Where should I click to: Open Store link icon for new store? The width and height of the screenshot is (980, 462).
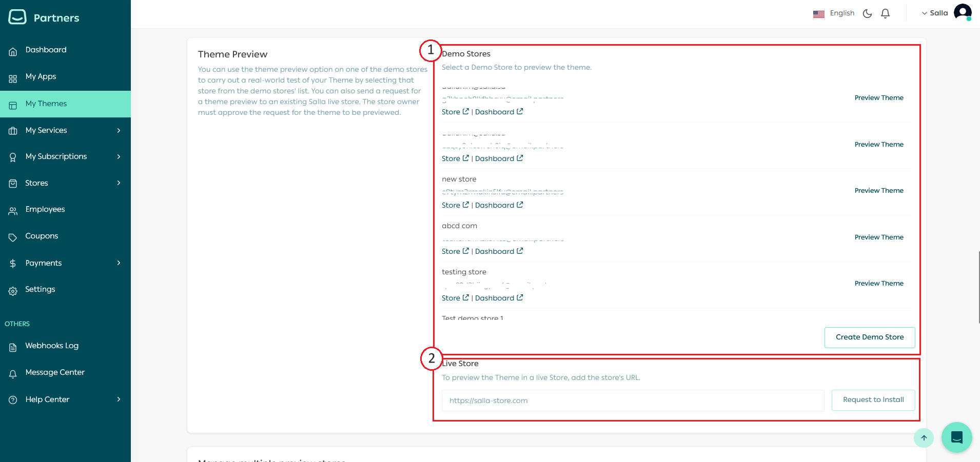pos(466,205)
